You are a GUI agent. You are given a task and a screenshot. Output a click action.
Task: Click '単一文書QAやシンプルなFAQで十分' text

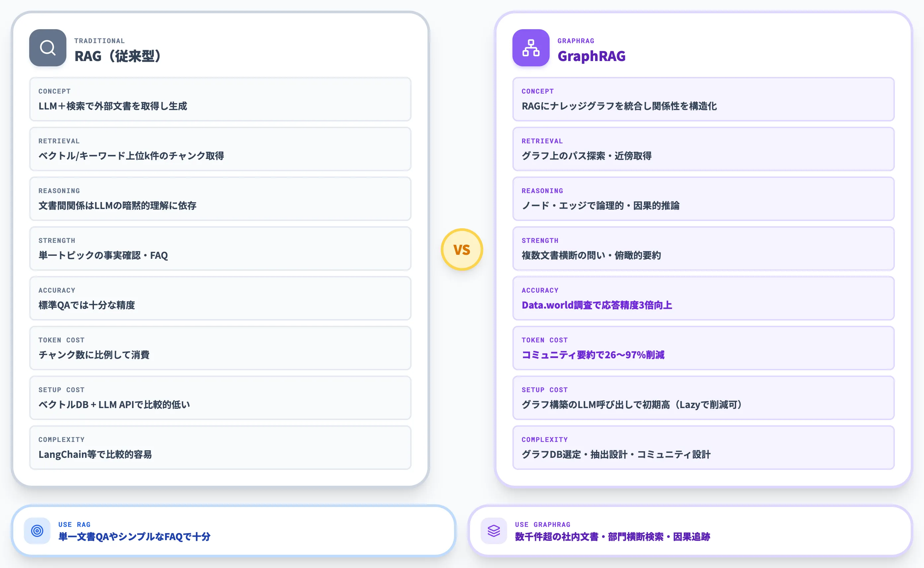tap(134, 536)
